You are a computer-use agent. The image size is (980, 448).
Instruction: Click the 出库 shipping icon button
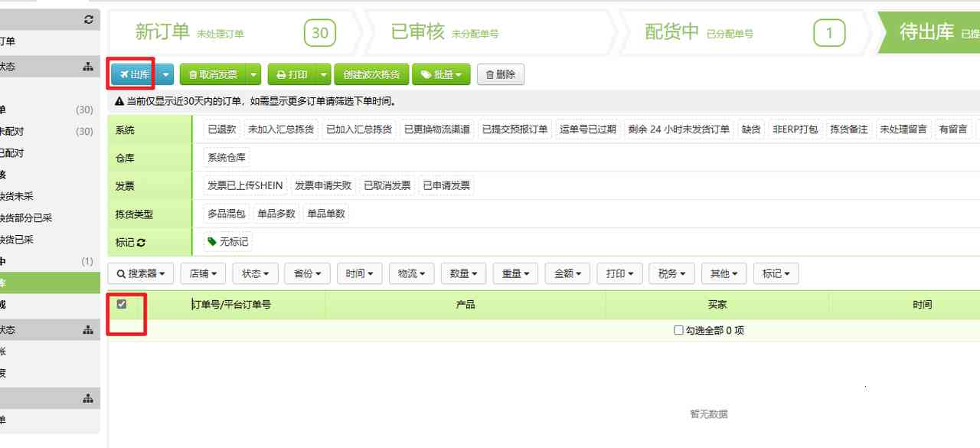(x=126, y=74)
